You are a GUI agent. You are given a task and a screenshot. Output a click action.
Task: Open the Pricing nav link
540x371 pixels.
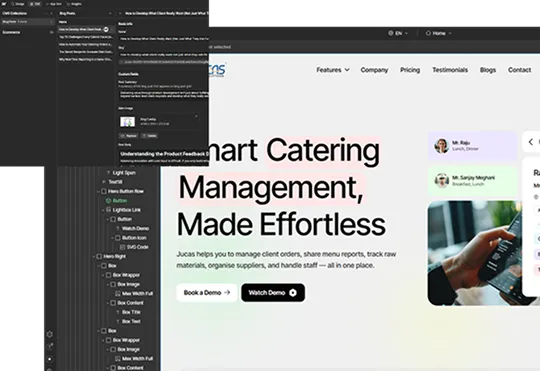410,70
